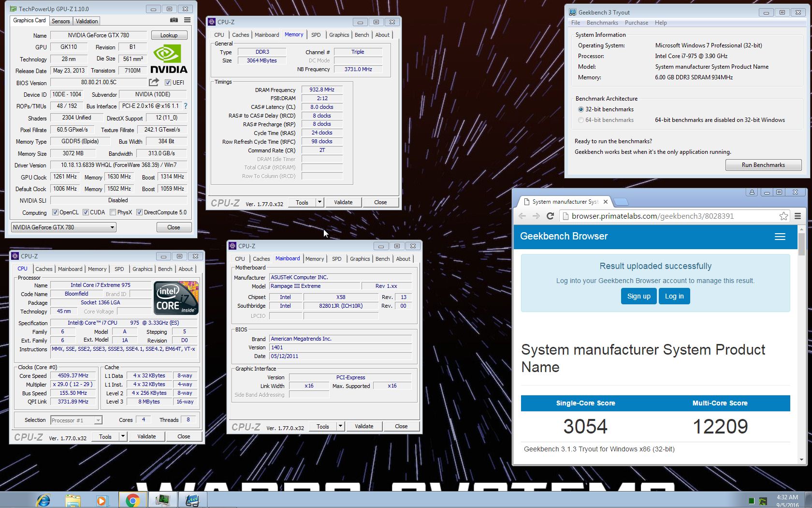Select the 32-bit benchmarks radio button

(581, 109)
